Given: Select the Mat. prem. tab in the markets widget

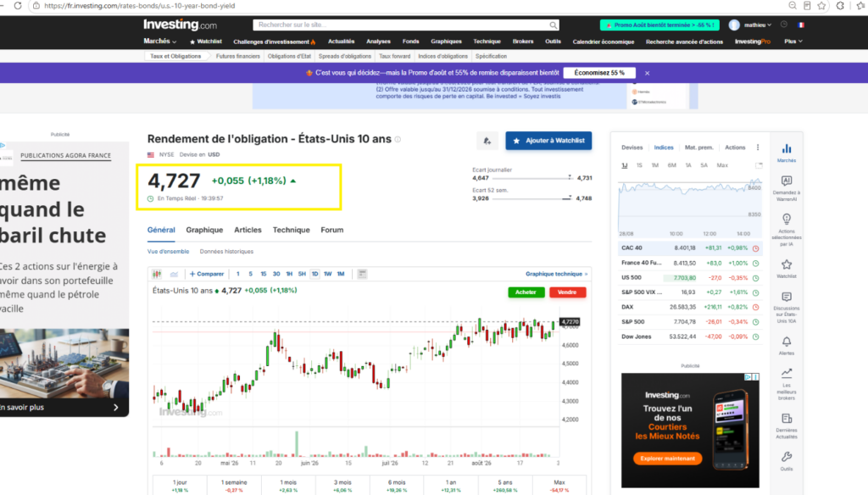Looking at the screenshot, I should [698, 147].
